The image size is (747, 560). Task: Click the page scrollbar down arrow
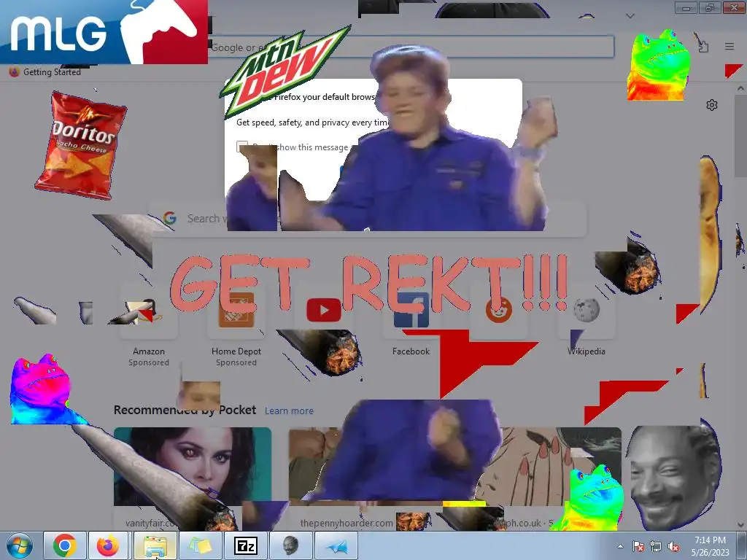[x=741, y=525]
